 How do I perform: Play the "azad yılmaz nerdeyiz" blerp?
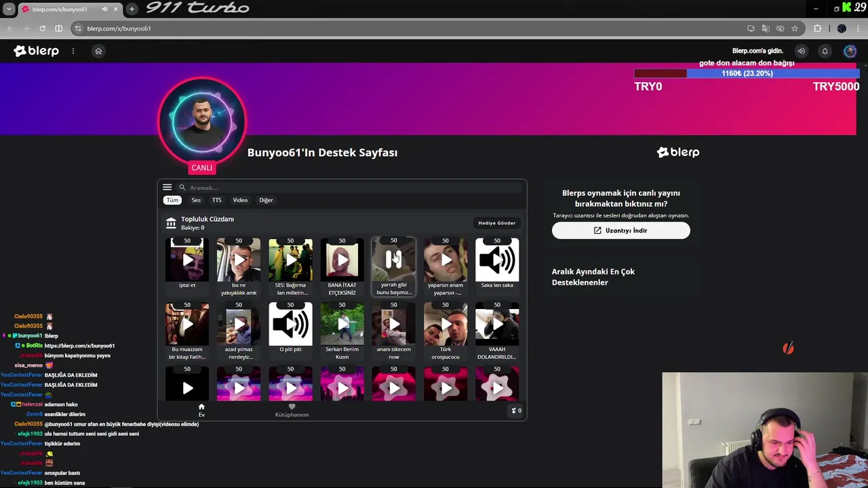tap(239, 323)
